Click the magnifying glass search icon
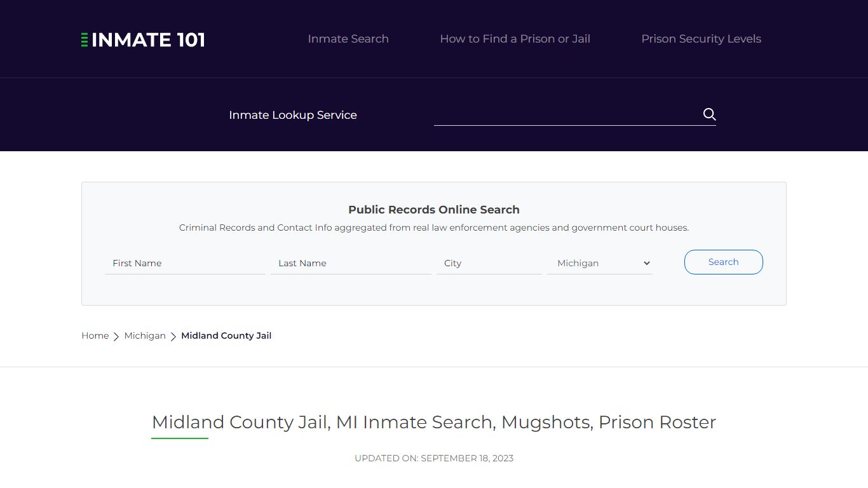 point(709,114)
